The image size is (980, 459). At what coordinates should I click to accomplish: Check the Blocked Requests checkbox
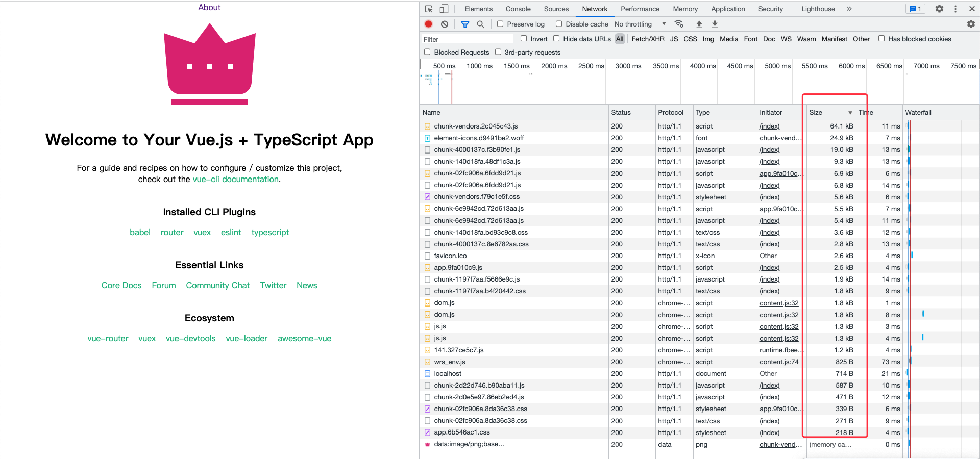coord(427,52)
